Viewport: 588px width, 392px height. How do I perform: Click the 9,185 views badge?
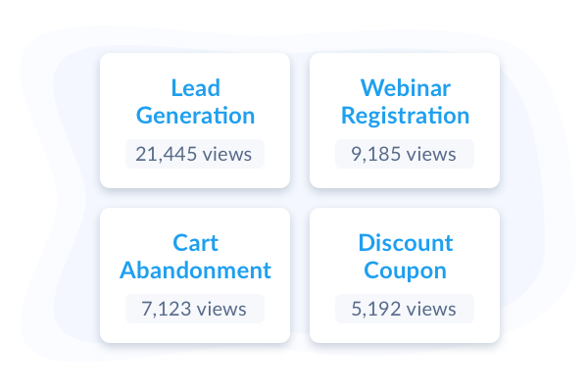tap(405, 154)
